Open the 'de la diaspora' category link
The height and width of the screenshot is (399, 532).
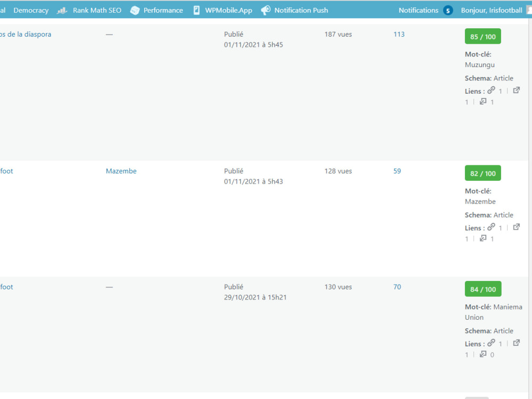[x=26, y=34]
